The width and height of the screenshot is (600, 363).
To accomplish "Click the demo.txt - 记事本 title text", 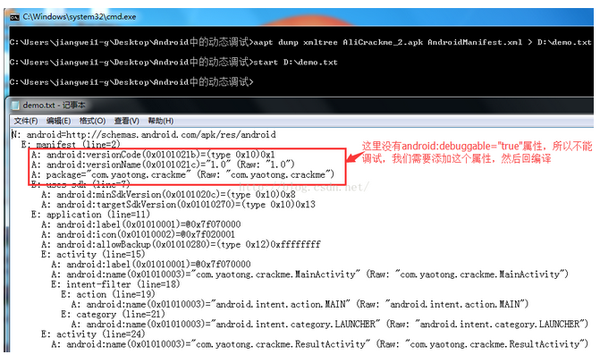I will pos(54,105).
